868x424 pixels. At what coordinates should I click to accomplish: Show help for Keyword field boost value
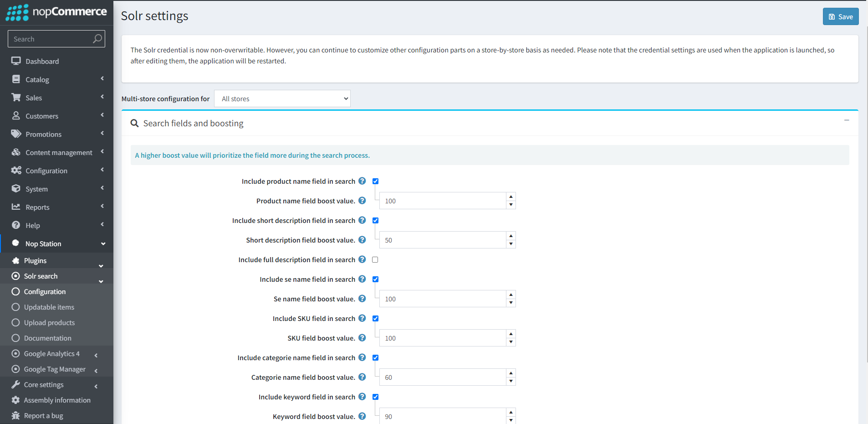pyautogui.click(x=362, y=416)
